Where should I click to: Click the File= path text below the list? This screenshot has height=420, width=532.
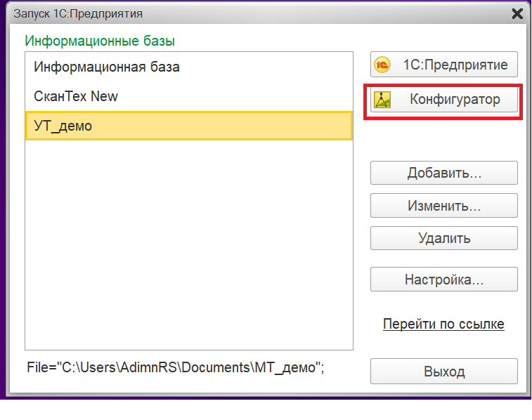coord(176,367)
